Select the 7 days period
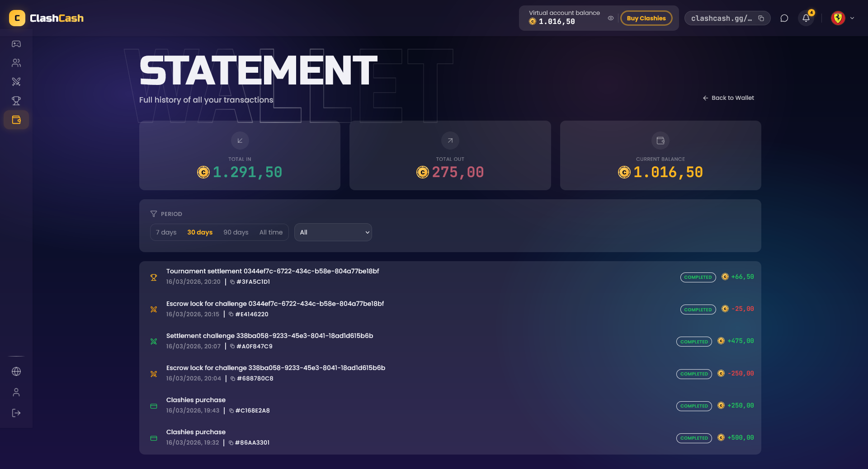The image size is (868, 469). click(166, 232)
